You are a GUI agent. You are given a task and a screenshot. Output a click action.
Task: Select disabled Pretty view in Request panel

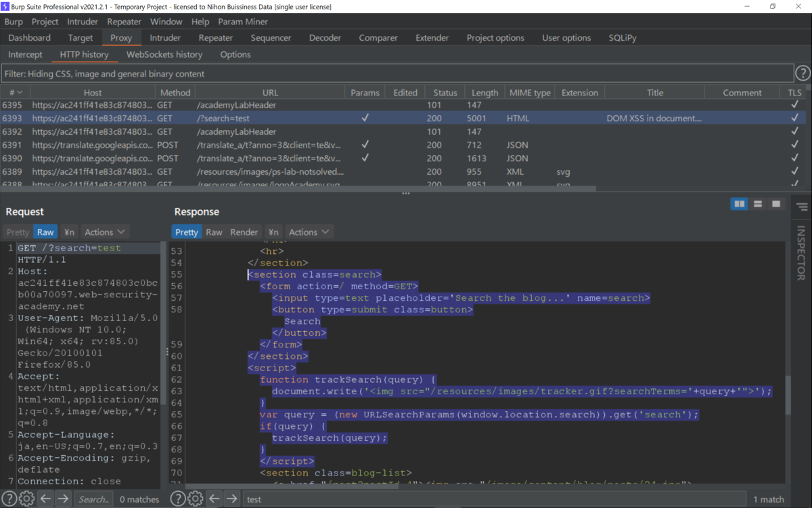[18, 232]
